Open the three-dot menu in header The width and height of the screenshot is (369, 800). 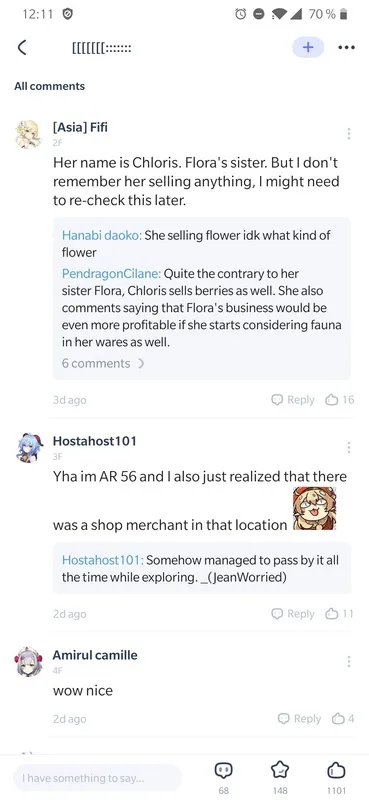(347, 47)
